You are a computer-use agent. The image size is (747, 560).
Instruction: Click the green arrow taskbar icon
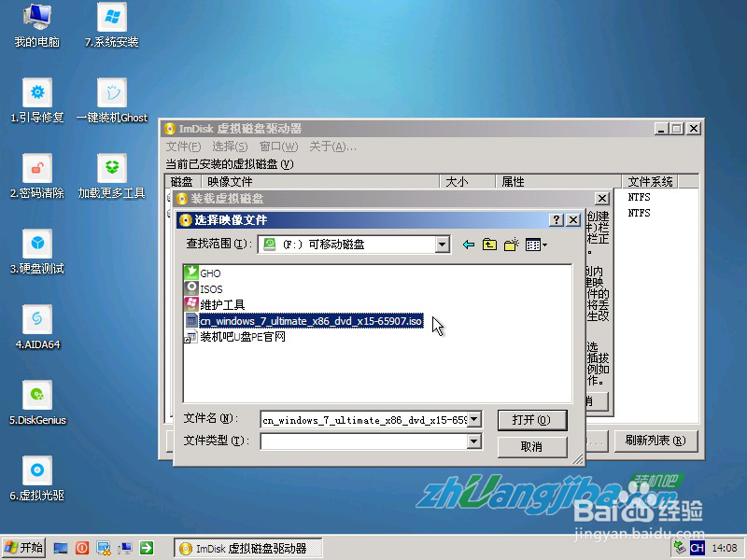tap(147, 548)
